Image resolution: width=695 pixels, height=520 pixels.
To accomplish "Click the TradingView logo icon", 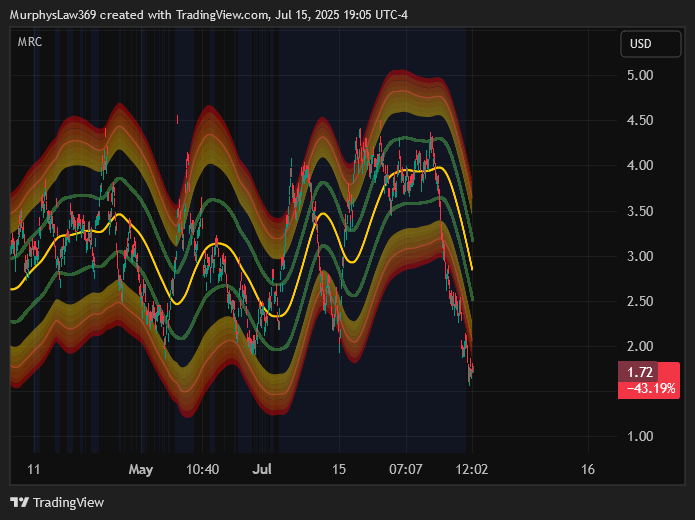I will 20,502.
